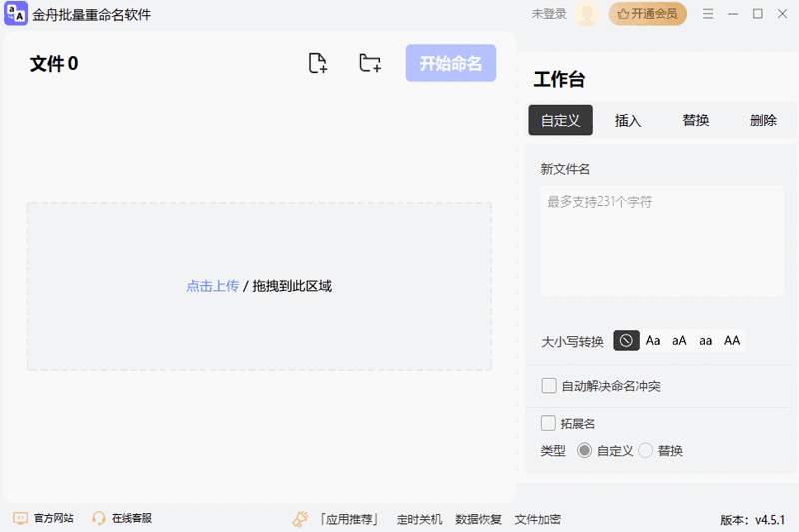Enable 自动解决命名冲突 checkbox
This screenshot has width=799, height=532.
point(549,386)
